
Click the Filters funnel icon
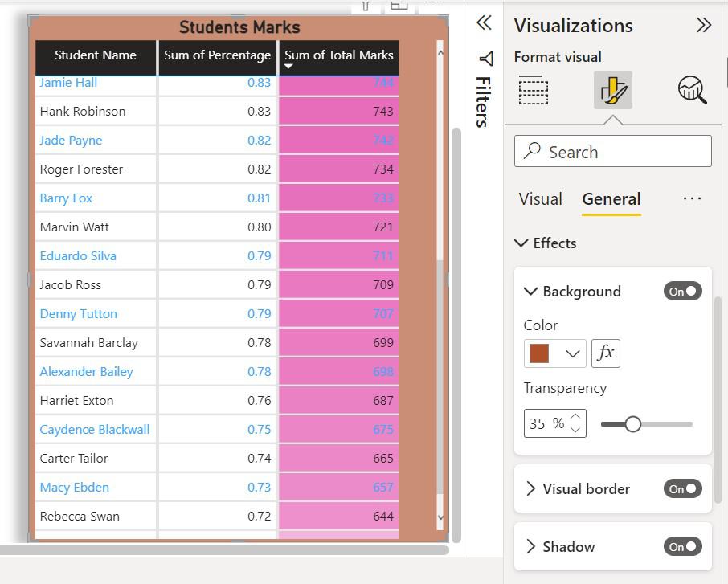(485, 59)
